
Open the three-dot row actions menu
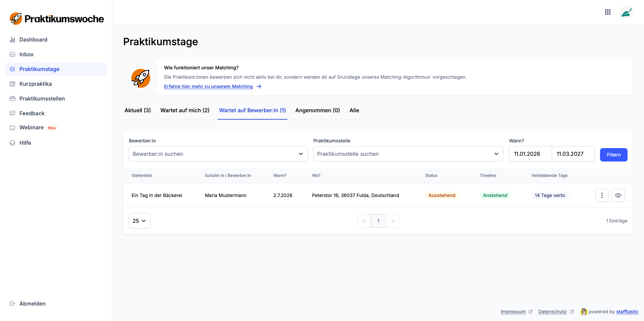(x=602, y=195)
